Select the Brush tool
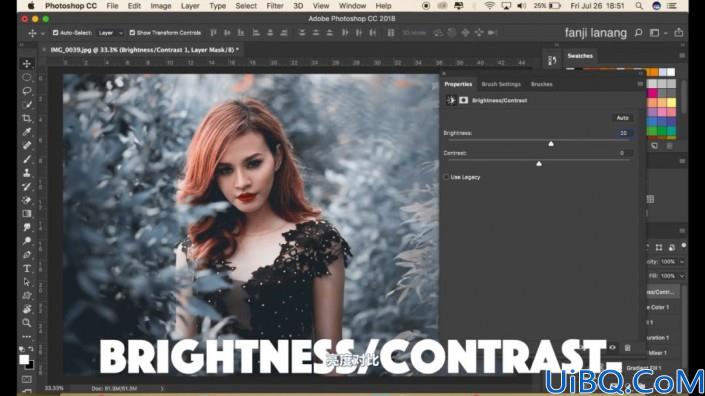The image size is (705, 396). tap(27, 159)
